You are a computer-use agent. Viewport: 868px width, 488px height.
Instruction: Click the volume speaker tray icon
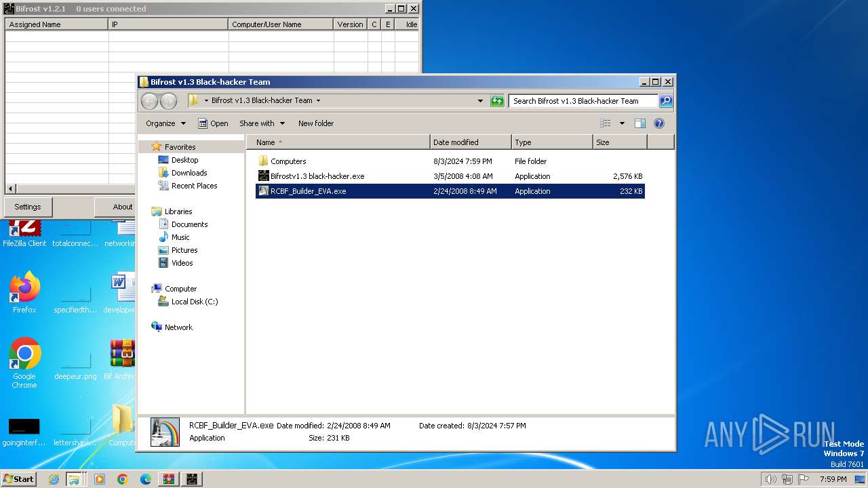[x=770, y=479]
